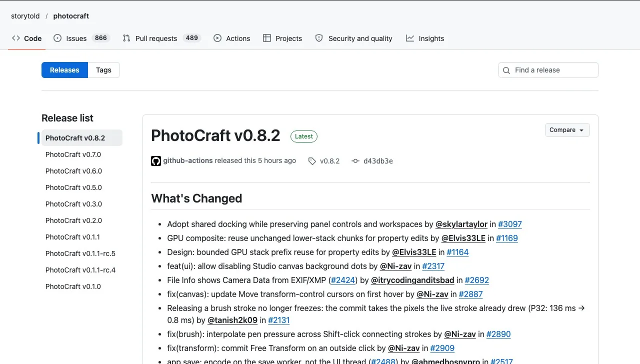Open the photocraft repository link
The image size is (640, 364).
tap(71, 16)
